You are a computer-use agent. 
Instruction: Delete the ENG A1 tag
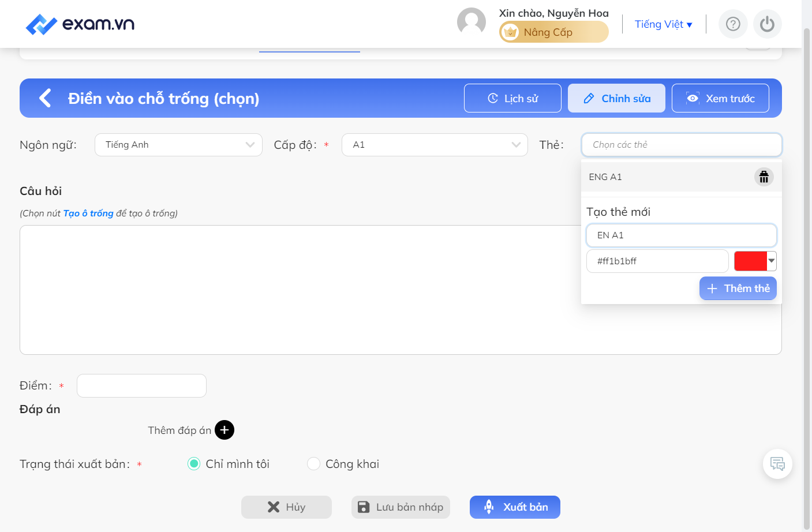pyautogui.click(x=764, y=177)
